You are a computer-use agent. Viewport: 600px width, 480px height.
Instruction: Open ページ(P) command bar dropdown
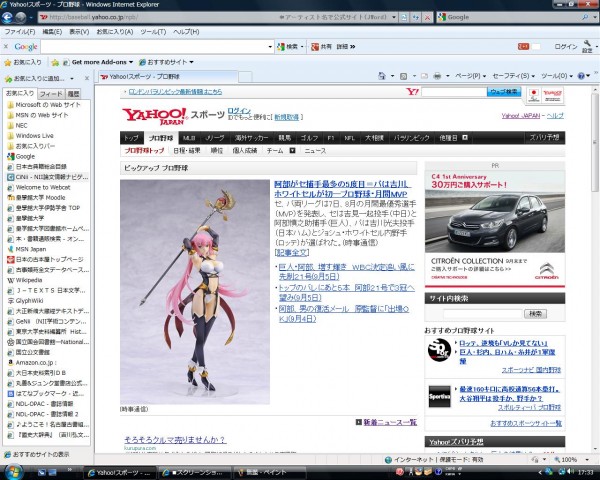(470, 76)
